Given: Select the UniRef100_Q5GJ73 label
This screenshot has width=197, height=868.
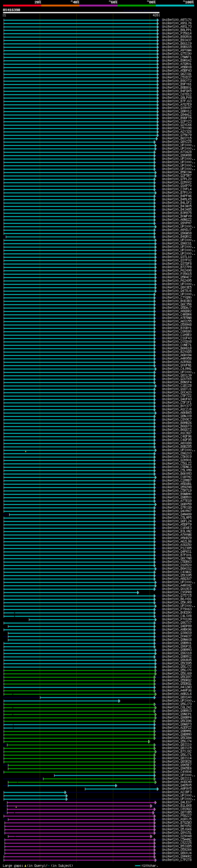Looking at the screenshot, I should 176,704.
